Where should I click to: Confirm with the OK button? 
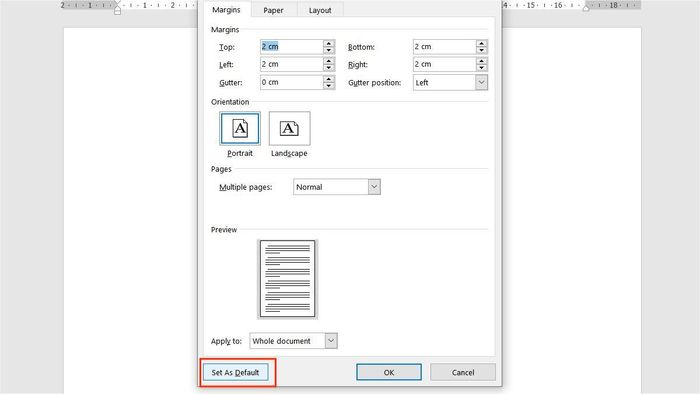pos(389,372)
